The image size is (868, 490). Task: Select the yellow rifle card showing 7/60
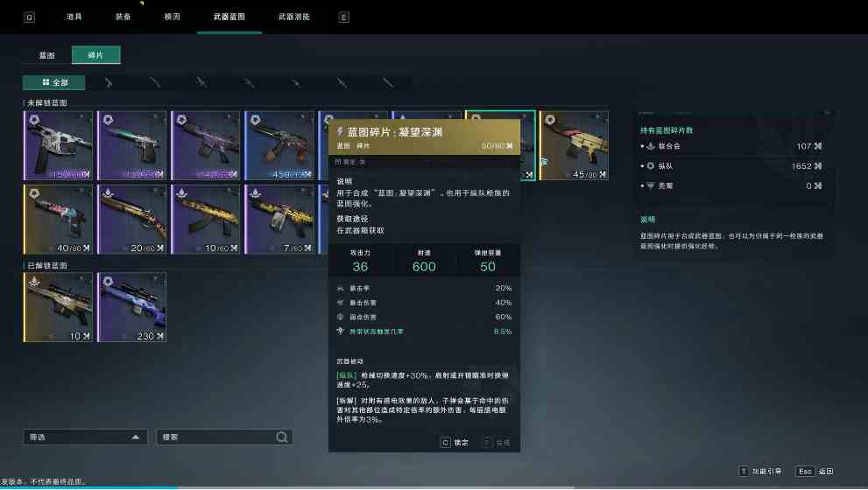(279, 220)
